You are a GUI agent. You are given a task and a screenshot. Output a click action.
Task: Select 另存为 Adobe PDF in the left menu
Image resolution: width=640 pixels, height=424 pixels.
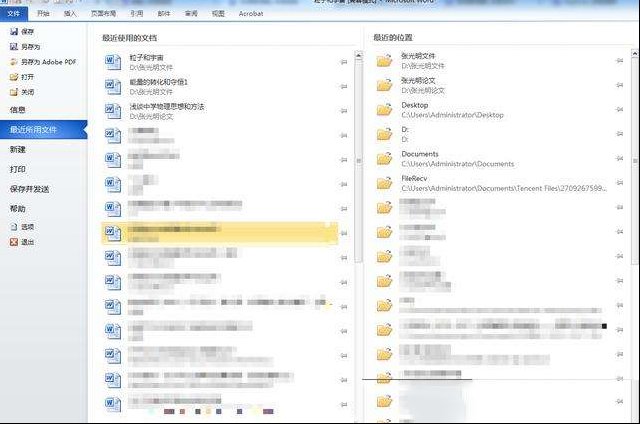(43, 62)
